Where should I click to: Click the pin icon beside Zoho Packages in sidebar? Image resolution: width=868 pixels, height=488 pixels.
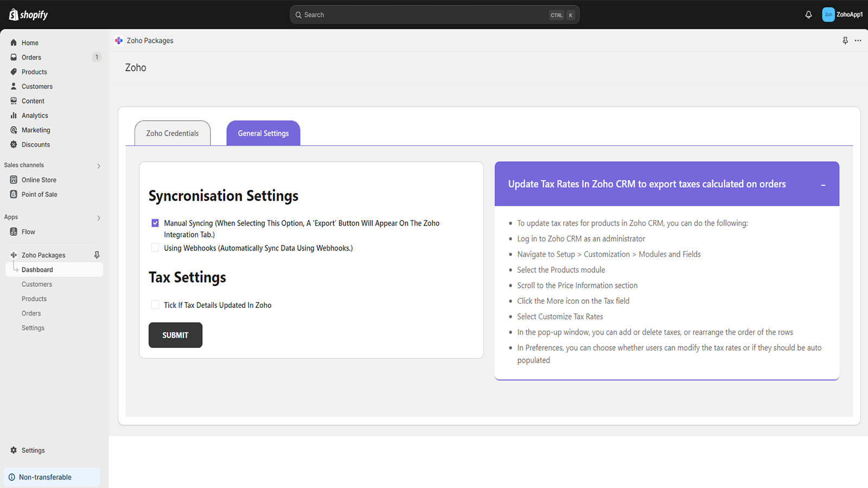tap(97, 255)
